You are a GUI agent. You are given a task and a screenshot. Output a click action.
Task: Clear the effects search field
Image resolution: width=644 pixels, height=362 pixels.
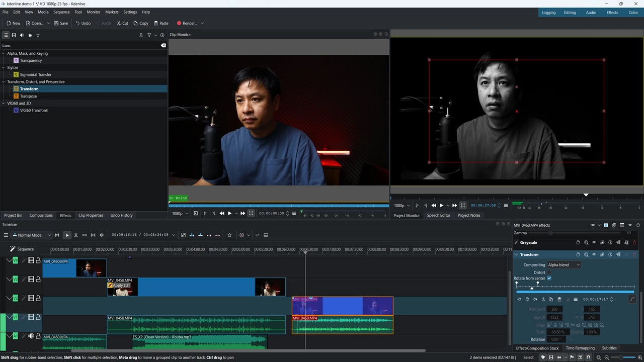pyautogui.click(x=163, y=45)
